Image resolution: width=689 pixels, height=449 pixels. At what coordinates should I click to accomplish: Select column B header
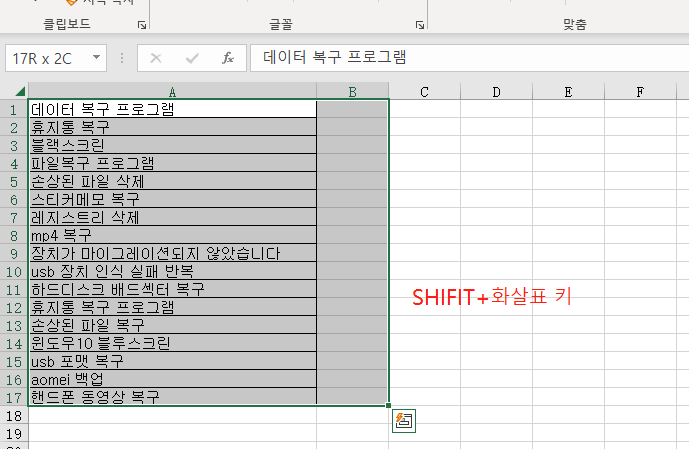pyautogui.click(x=352, y=92)
